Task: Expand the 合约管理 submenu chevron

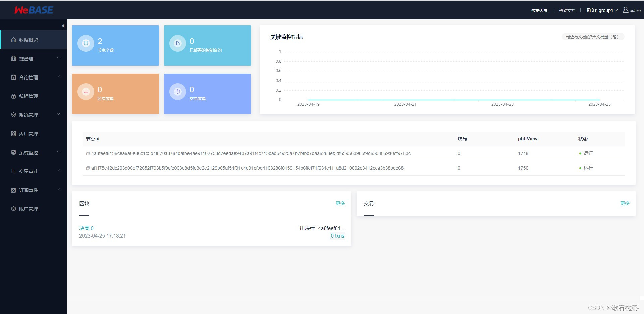Action: 58,77
